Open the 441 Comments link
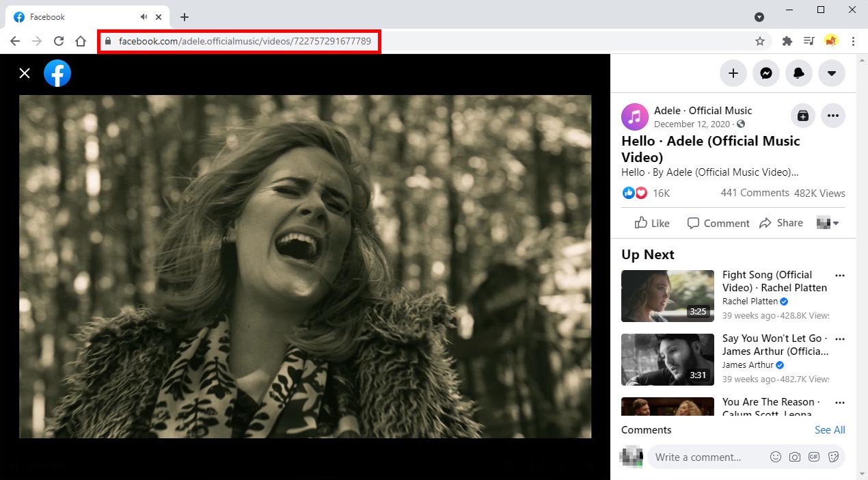This screenshot has width=868, height=480. pyautogui.click(x=755, y=193)
